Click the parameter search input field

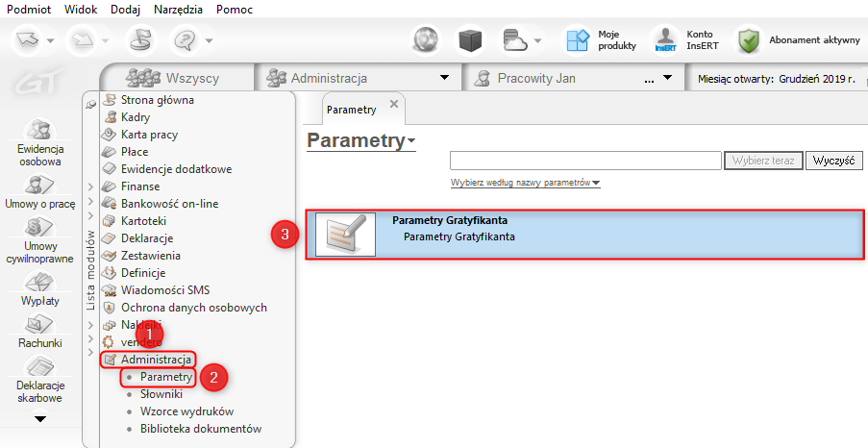coord(585,161)
